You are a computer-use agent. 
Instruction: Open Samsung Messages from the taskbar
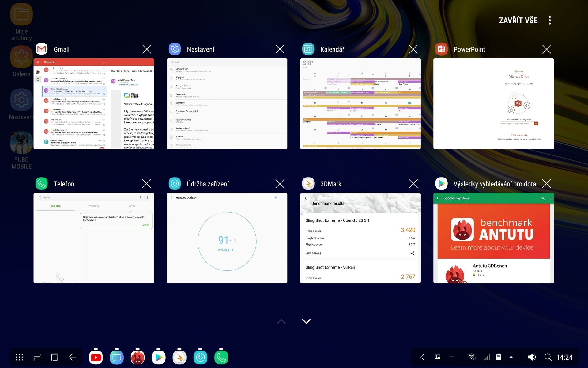(117, 357)
